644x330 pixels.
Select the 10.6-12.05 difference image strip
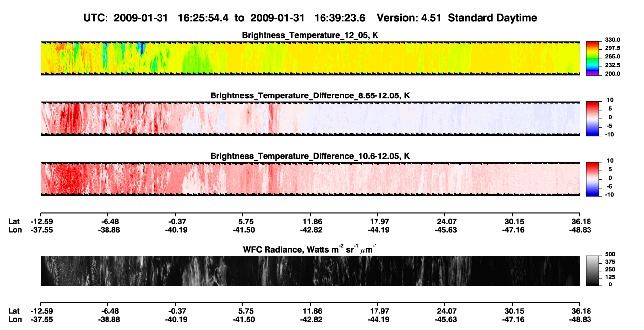pos(310,179)
